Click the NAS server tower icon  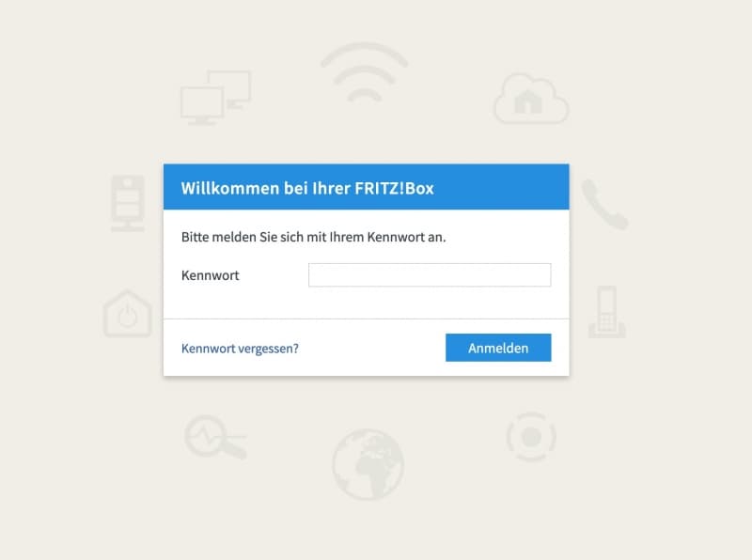tap(128, 203)
